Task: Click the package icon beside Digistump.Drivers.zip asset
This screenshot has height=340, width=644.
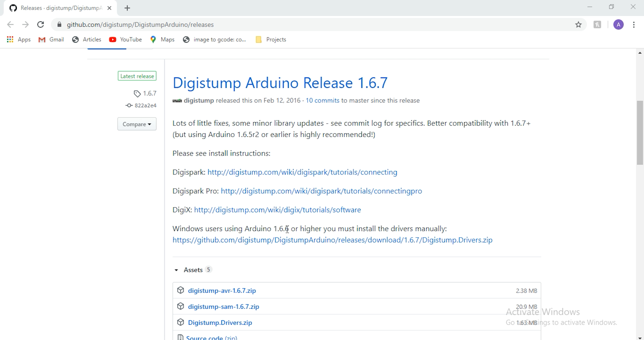Action: pyautogui.click(x=180, y=322)
